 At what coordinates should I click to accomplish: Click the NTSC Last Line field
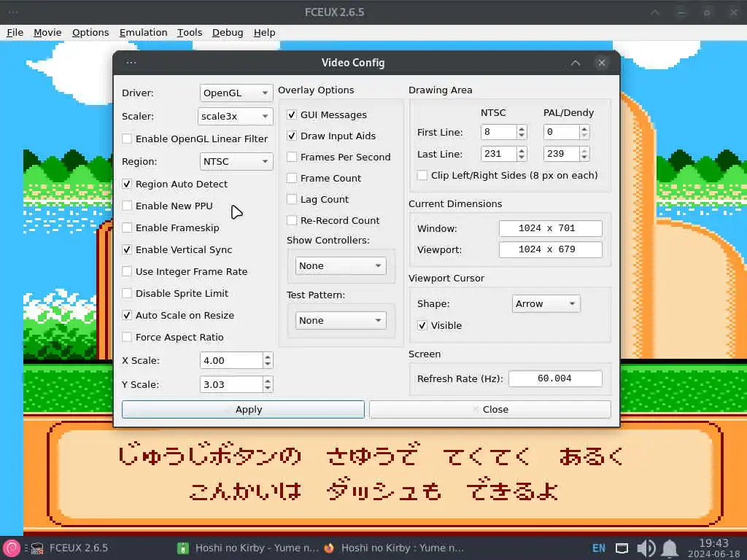[x=498, y=154]
